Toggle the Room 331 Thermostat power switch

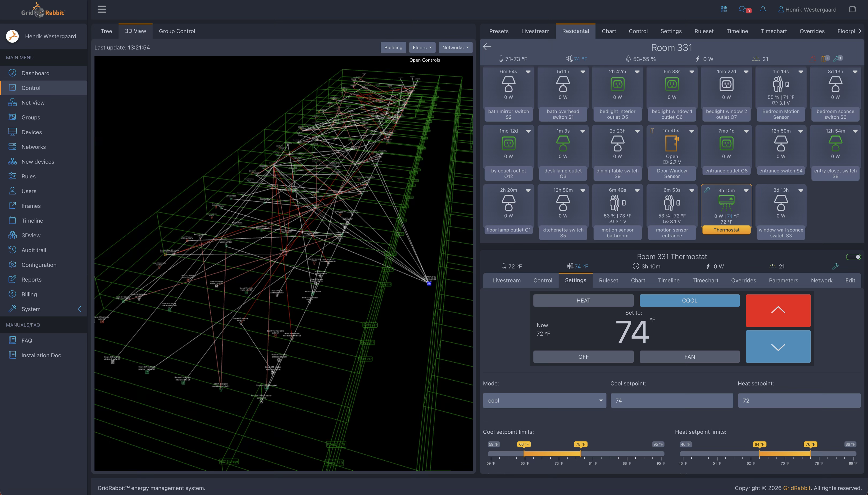pos(853,257)
